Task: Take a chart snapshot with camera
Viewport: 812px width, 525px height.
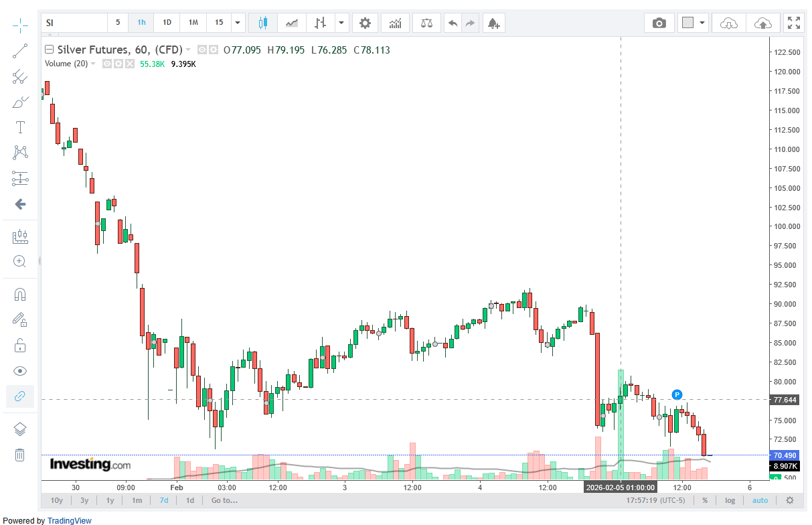Action: pyautogui.click(x=659, y=23)
